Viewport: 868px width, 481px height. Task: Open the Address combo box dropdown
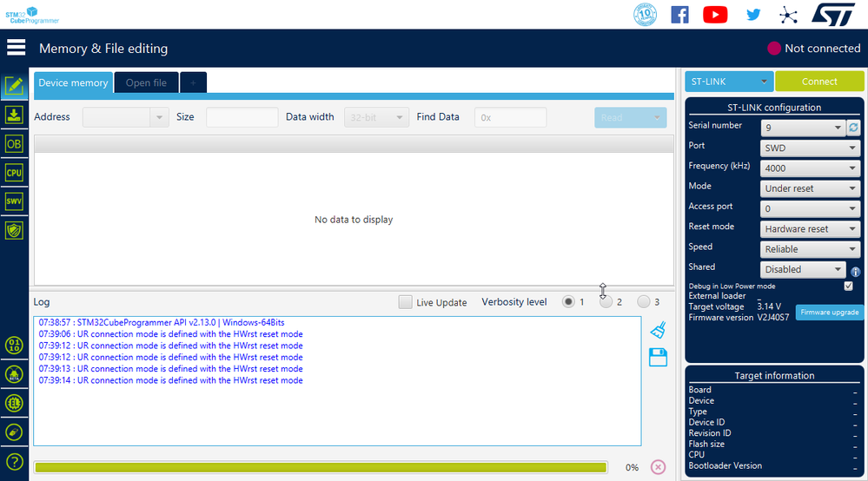[x=159, y=117]
